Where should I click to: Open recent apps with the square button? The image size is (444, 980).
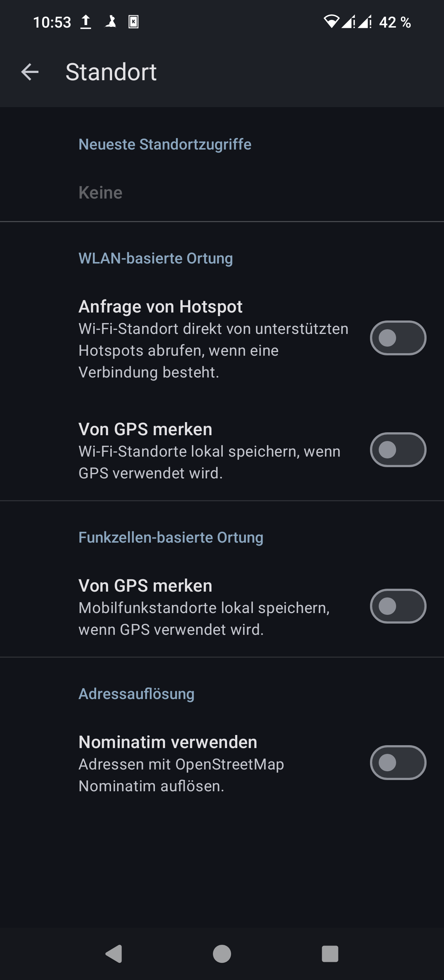click(x=330, y=954)
